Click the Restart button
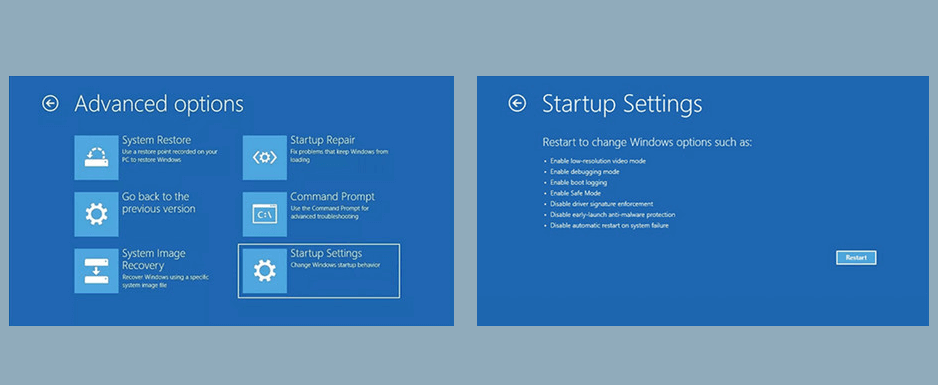This screenshot has height=385, width=938. coord(856,258)
